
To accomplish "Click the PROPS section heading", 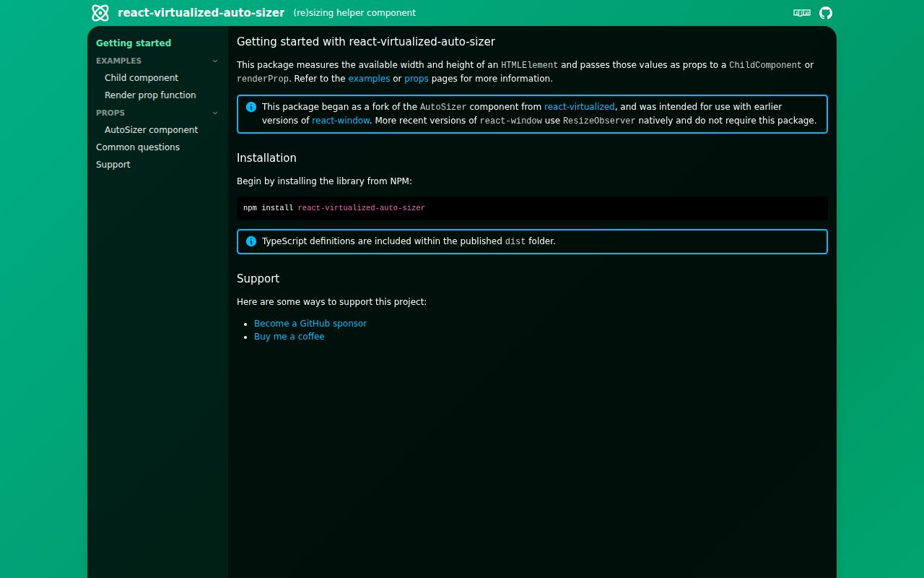I will pos(110,113).
